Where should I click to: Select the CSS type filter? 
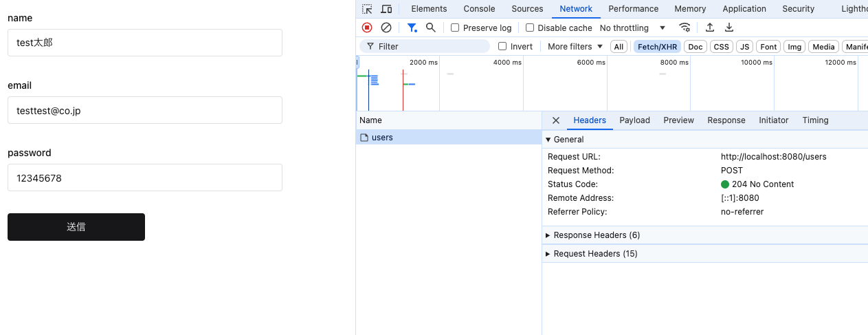pos(721,47)
